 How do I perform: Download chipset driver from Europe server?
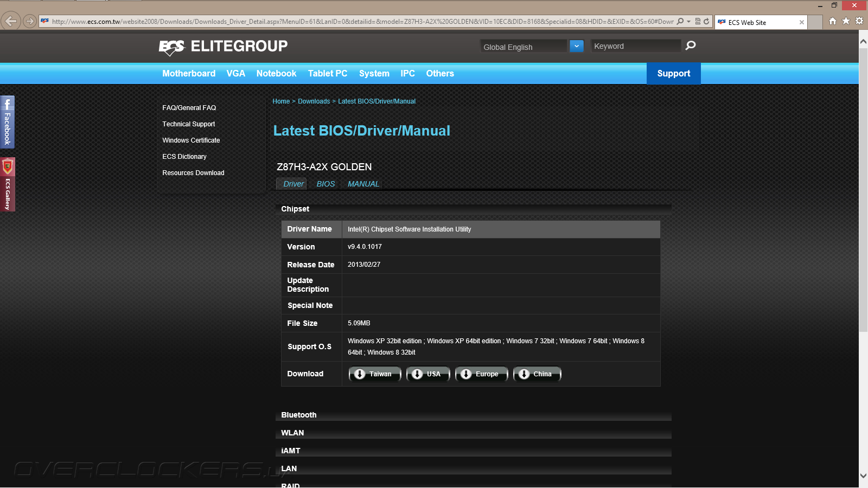[481, 374]
